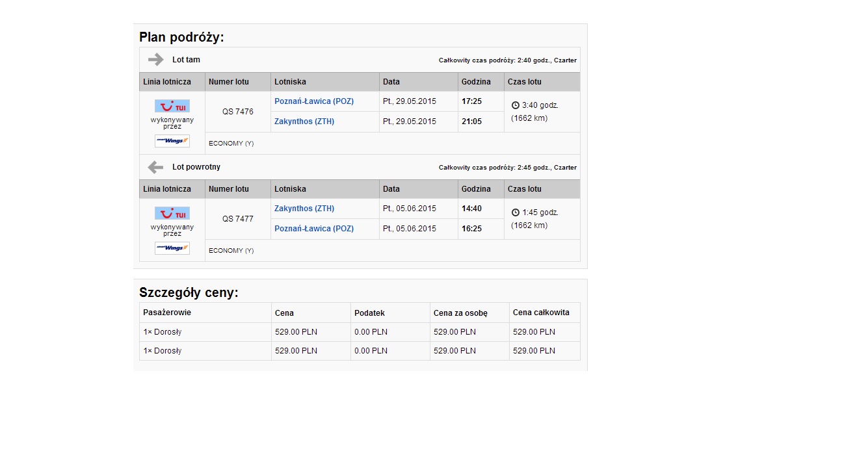
Task: Click the Wings logo for flight QS 7476
Action: point(172,140)
